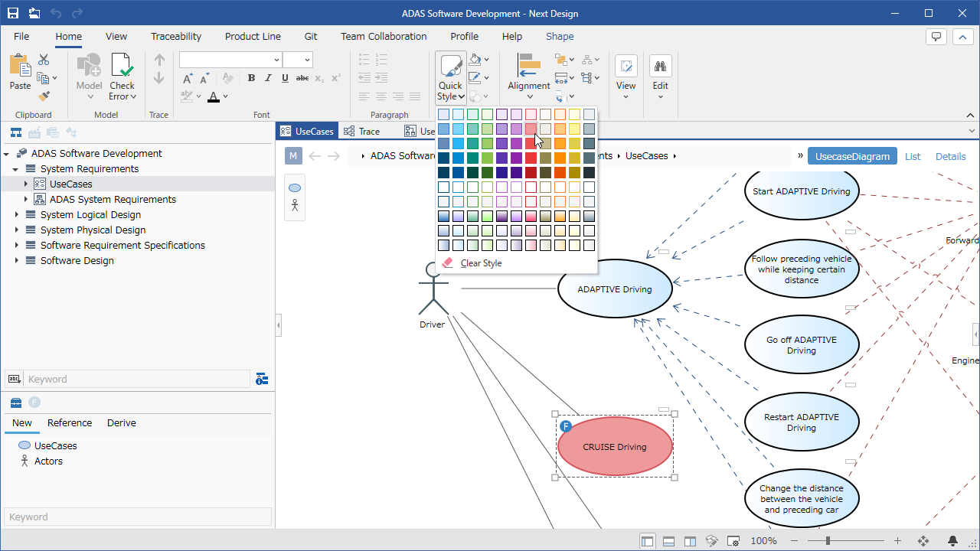The width and height of the screenshot is (980, 551).
Task: Adjust the zoom slider handle
Action: pyautogui.click(x=828, y=541)
